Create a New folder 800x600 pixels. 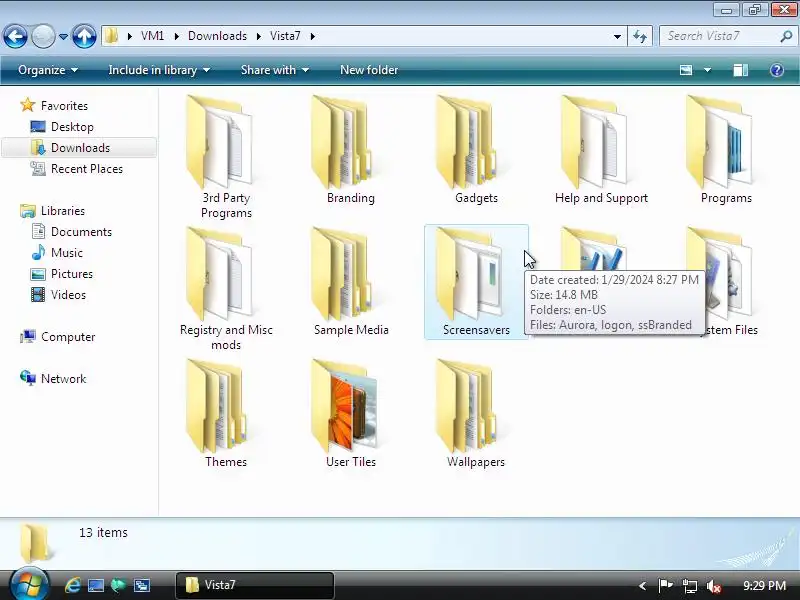click(369, 70)
